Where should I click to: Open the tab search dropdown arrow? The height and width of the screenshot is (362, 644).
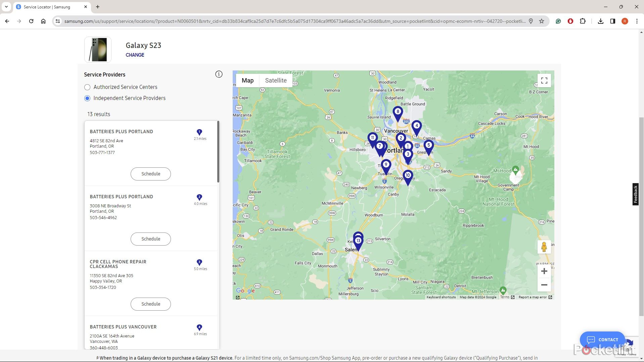point(6,7)
